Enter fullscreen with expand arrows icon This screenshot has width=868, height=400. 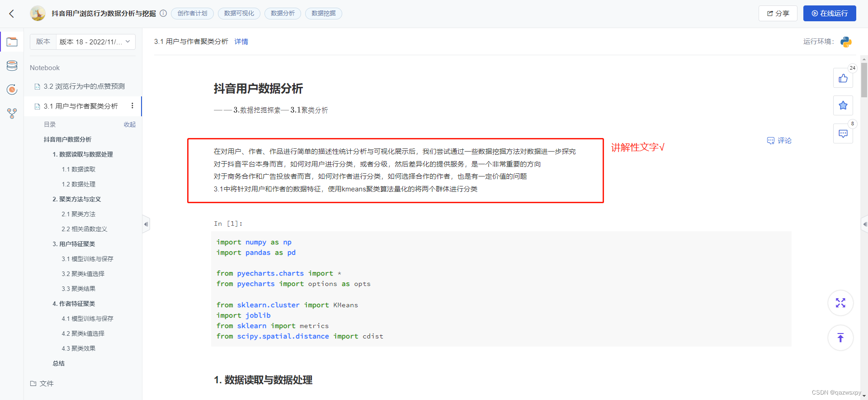pyautogui.click(x=840, y=303)
